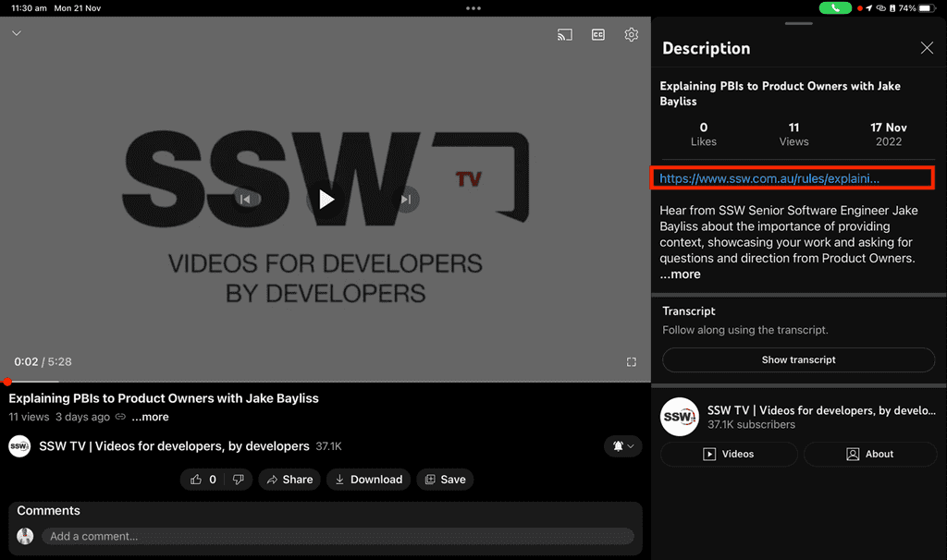Play the video

pyautogui.click(x=326, y=199)
